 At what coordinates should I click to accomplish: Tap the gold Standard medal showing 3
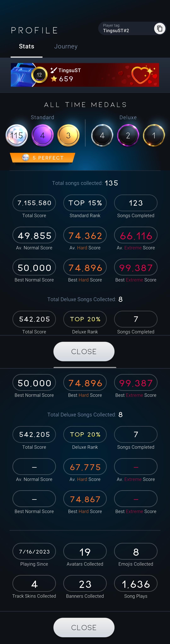(68, 135)
